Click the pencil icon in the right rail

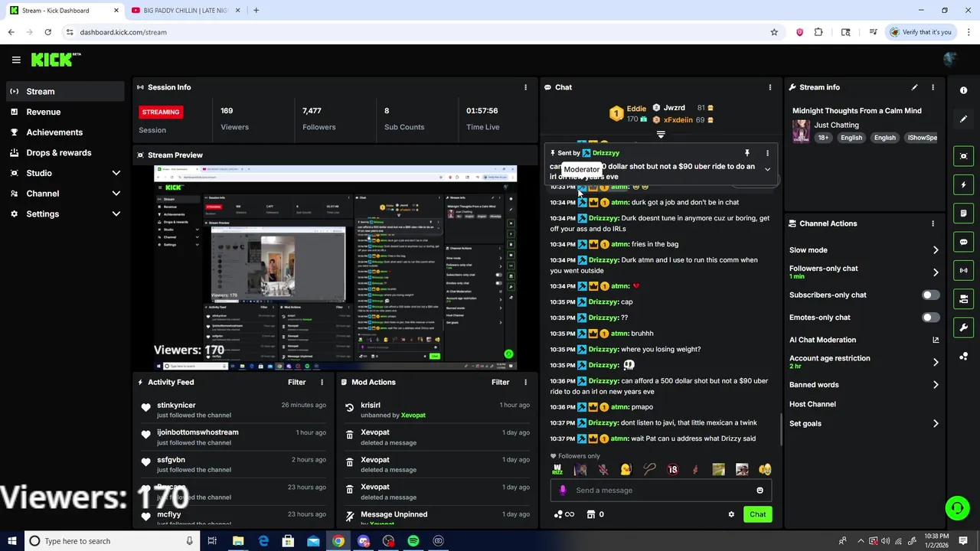[963, 119]
